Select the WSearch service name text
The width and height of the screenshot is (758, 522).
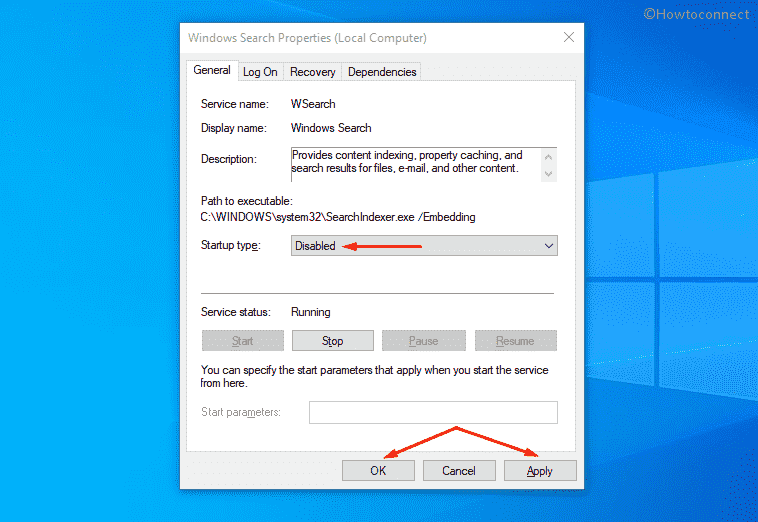(313, 104)
